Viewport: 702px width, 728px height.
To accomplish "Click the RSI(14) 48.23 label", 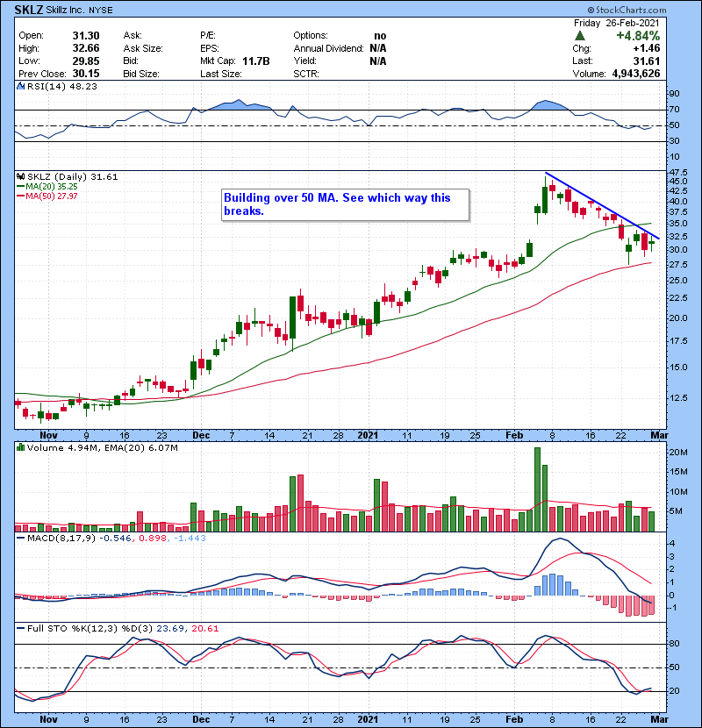I will [x=62, y=86].
